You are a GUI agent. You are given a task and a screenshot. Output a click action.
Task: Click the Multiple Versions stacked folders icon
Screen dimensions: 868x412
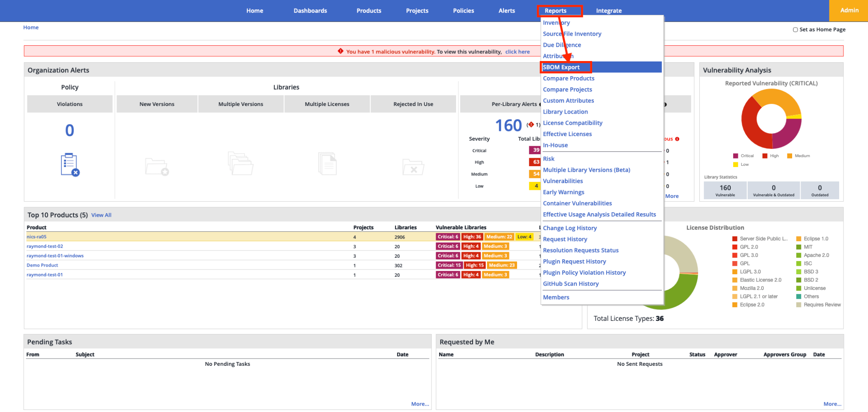click(240, 164)
